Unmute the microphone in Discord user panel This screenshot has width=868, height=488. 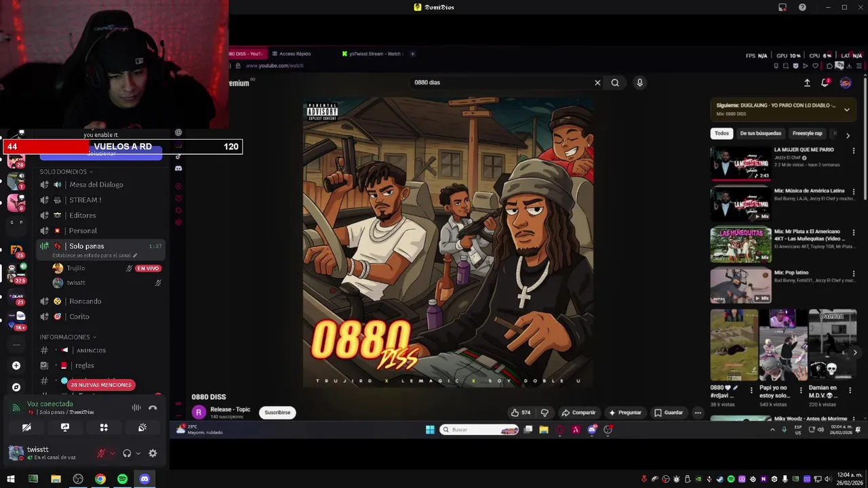(x=101, y=453)
